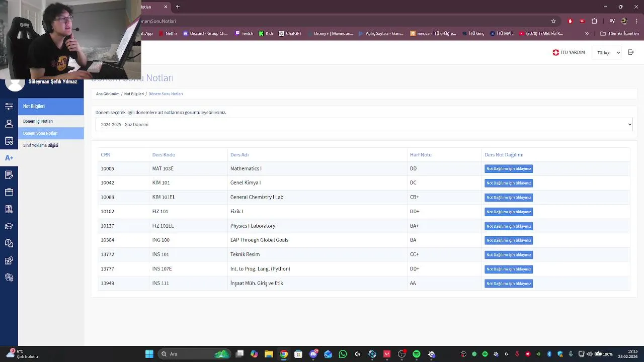Open WhatsApp from the taskbar
644x362 pixels.
(343, 354)
